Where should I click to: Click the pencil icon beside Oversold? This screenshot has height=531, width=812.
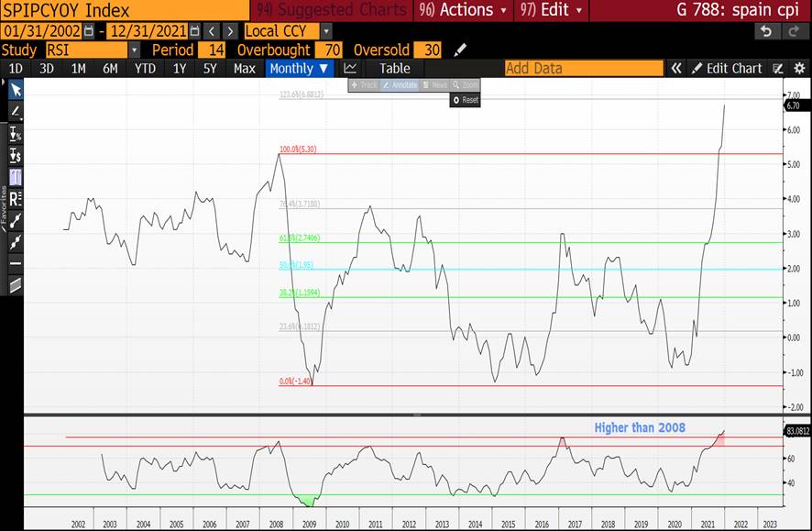[460, 50]
